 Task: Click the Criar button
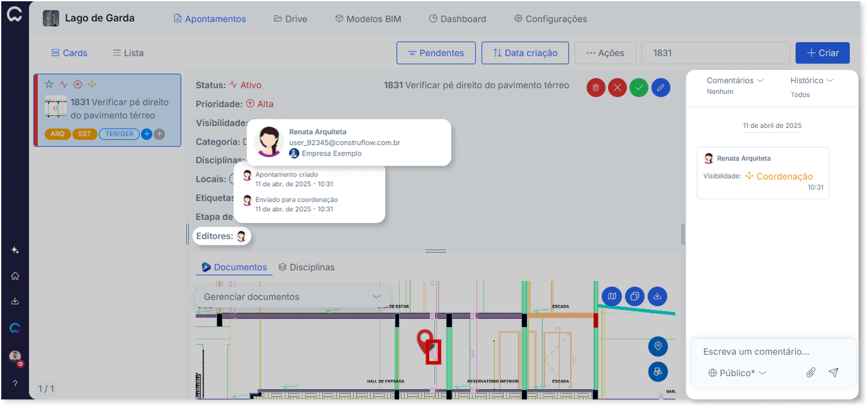coord(822,53)
